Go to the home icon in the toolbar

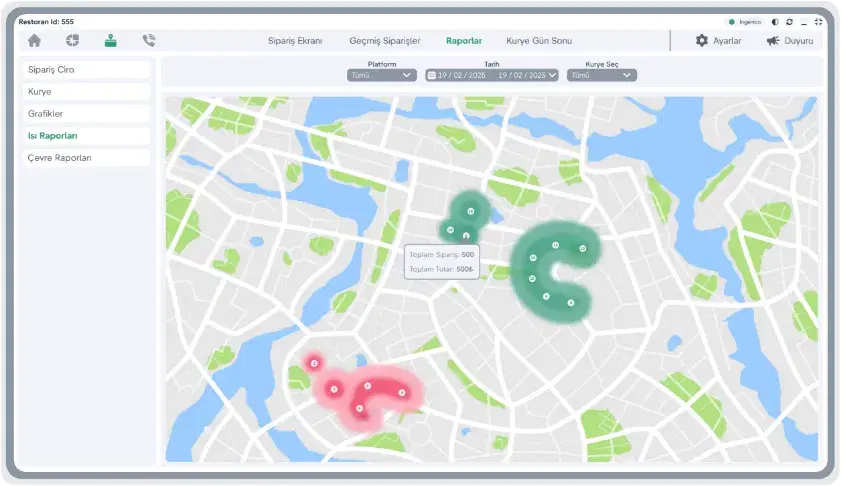34,40
